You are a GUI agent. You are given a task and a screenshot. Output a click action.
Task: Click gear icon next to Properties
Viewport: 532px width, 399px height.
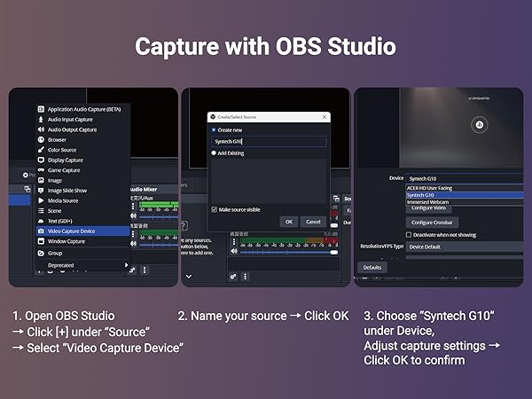(26, 175)
